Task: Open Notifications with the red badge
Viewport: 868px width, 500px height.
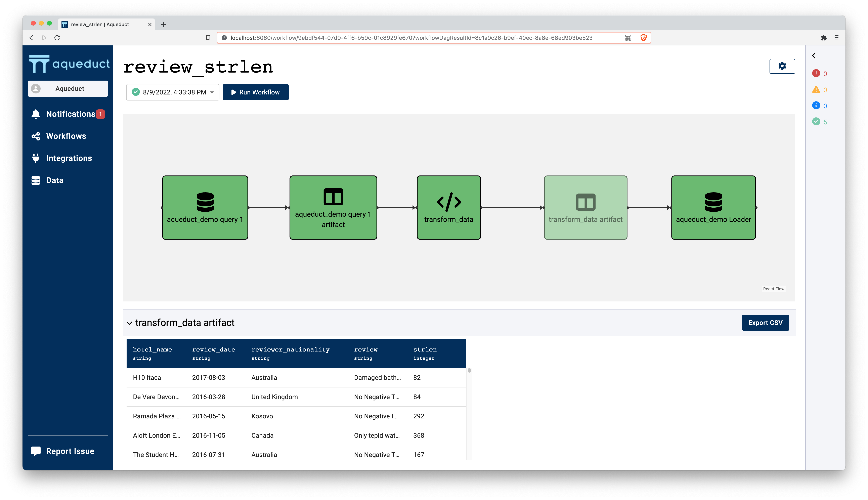Action: pos(70,114)
